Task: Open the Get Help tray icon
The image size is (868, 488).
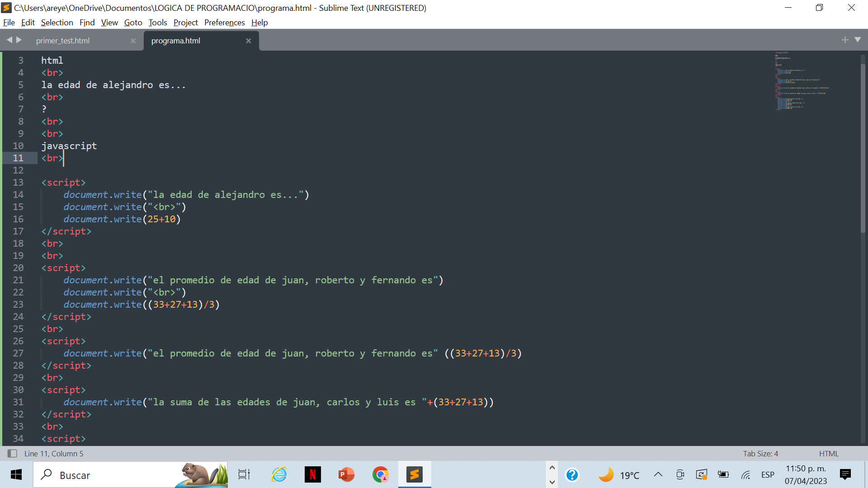Action: pos(572,474)
